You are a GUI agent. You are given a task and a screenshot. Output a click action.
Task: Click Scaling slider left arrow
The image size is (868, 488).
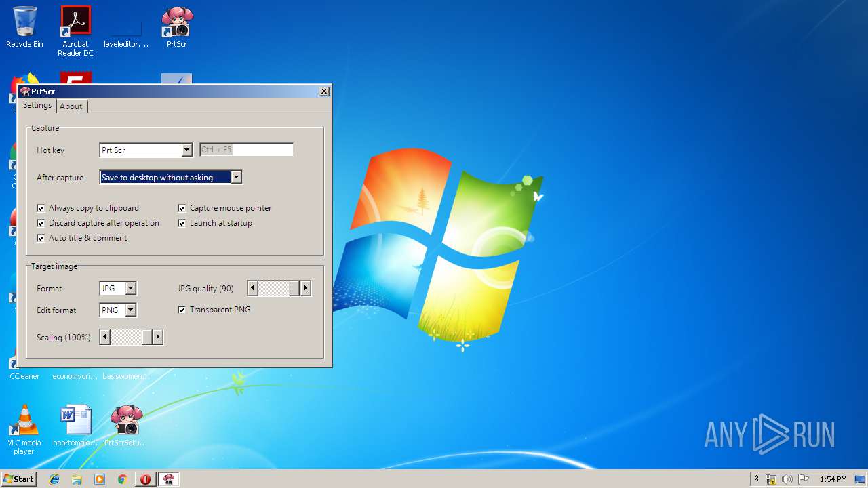point(104,337)
